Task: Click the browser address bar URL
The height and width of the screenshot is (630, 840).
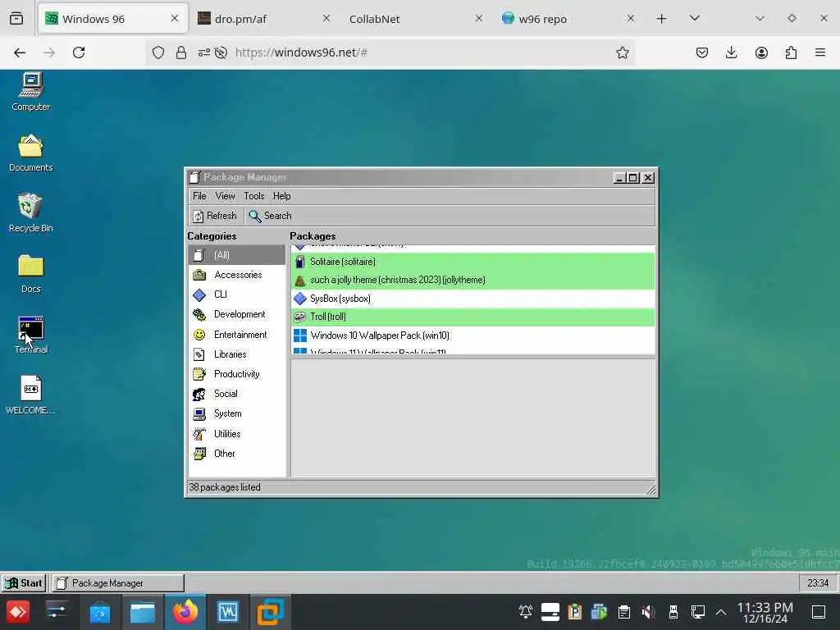Action: tap(301, 52)
